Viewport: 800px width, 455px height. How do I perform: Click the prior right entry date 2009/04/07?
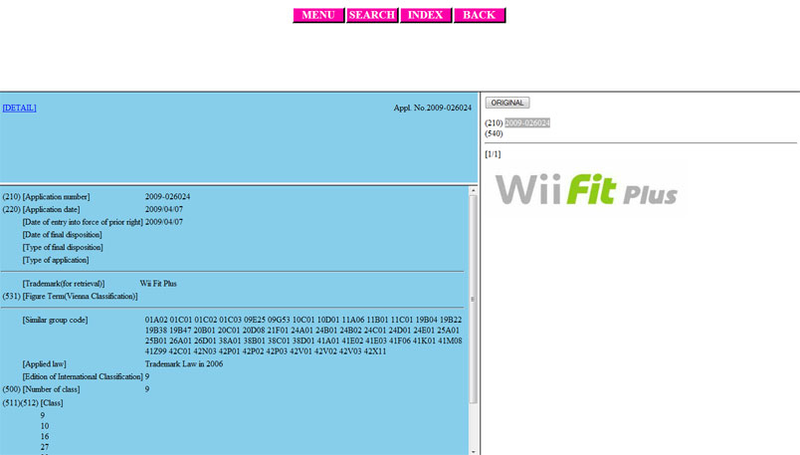[164, 222]
